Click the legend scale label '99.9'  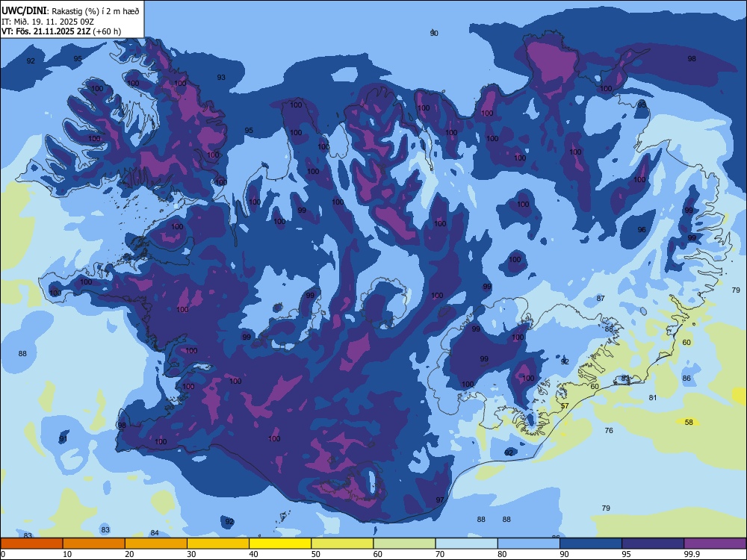[692, 554]
